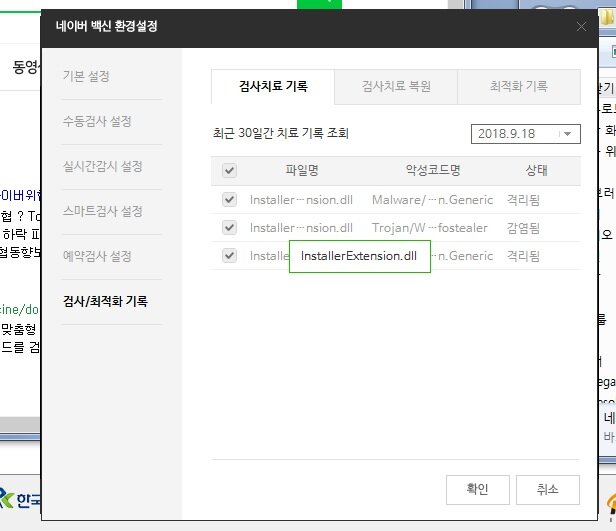This screenshot has width=616, height=531.
Task: Close the 네이버 백신 환경설정 dialog
Action: point(581,27)
